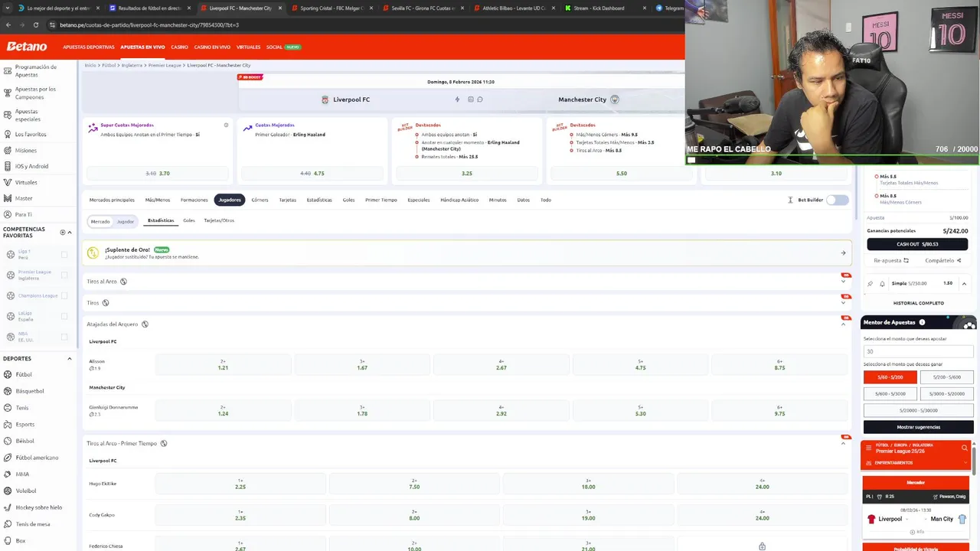Click the CASH OUT S/80.53 button
Image resolution: width=980 pixels, height=551 pixels.
[x=917, y=244]
